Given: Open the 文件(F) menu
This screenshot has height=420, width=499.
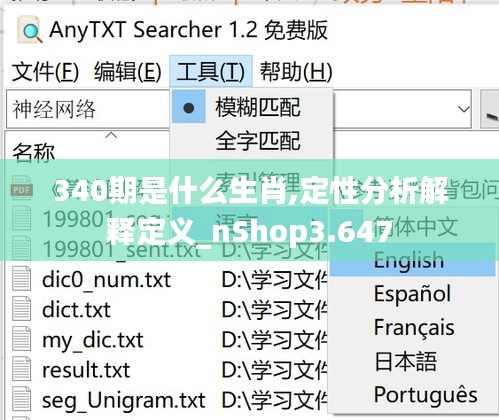Looking at the screenshot, I should coord(45,72).
